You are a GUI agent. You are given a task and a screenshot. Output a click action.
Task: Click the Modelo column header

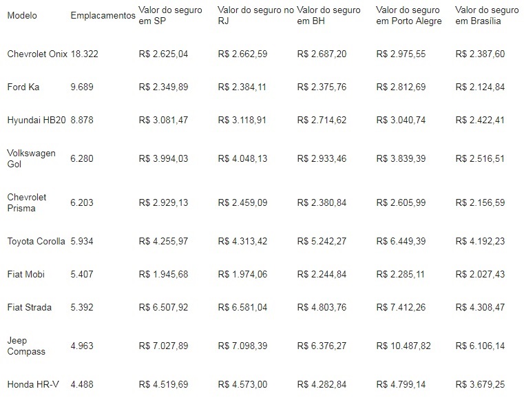tap(22, 16)
